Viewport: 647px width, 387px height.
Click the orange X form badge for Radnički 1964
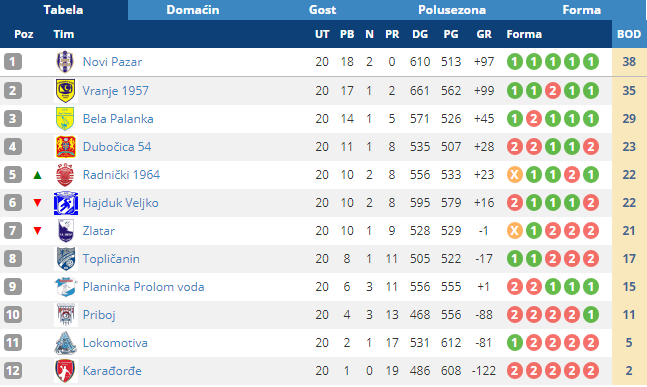point(515,175)
